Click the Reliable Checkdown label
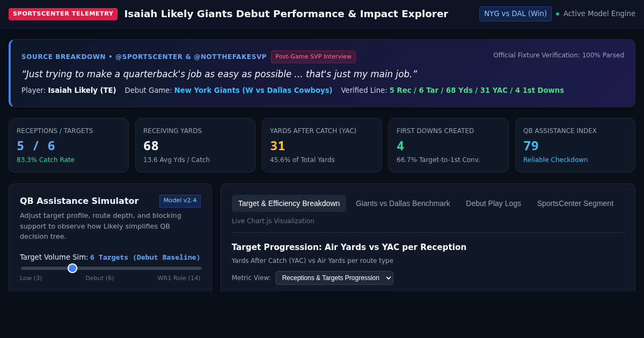Image resolution: width=644 pixels, height=338 pixels. [555, 160]
